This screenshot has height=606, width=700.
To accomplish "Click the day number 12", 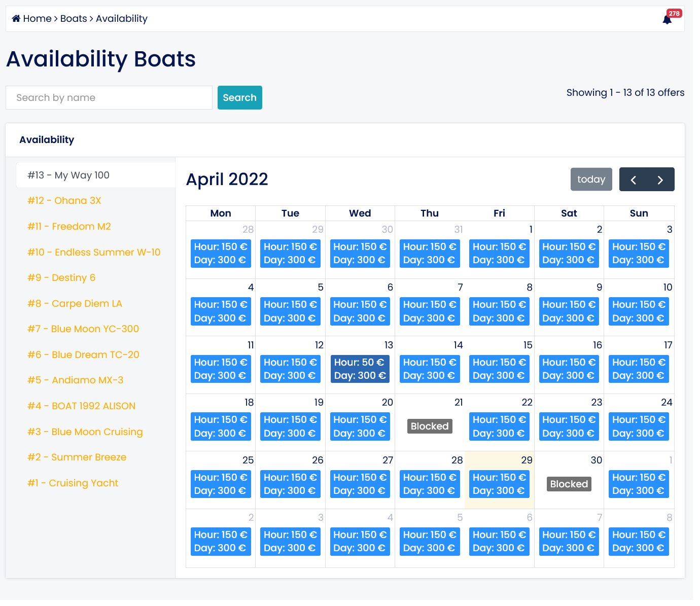I will tap(319, 345).
